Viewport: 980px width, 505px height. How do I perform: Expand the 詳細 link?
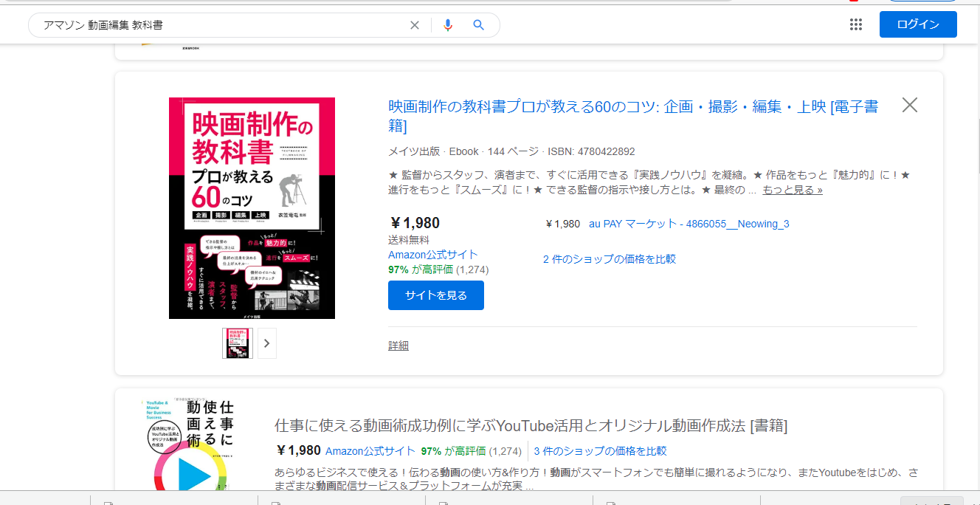coord(398,346)
